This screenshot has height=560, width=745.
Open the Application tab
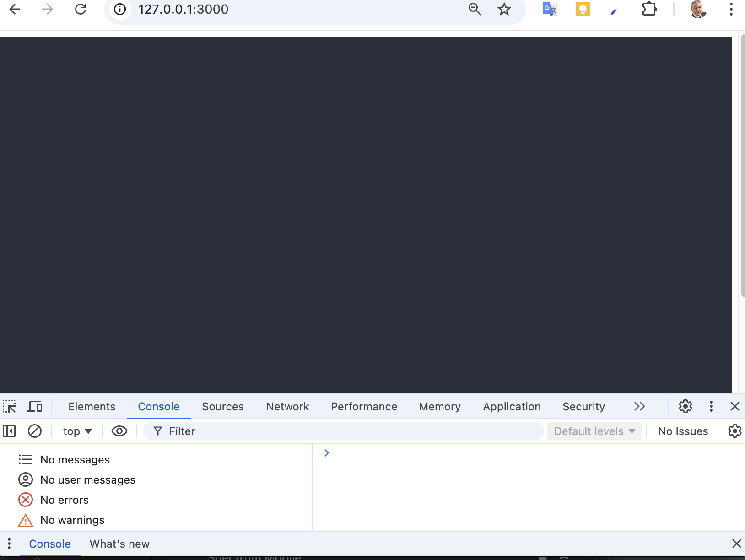tap(512, 407)
